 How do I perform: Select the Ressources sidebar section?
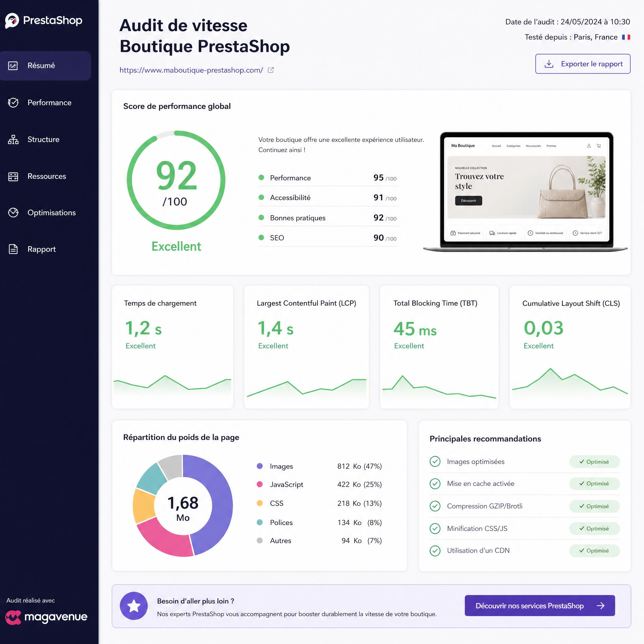coord(45,176)
